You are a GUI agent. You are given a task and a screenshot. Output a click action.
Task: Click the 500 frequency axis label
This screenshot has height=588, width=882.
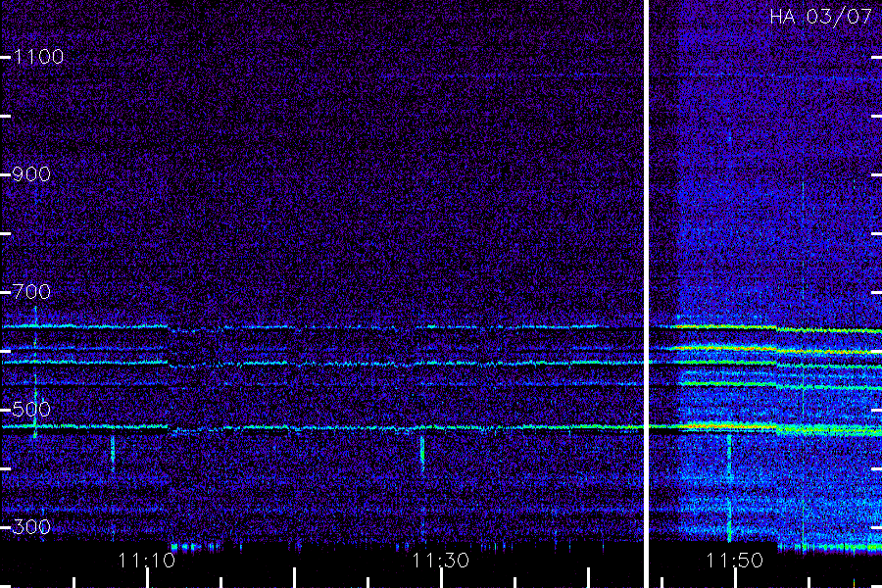tap(31, 410)
